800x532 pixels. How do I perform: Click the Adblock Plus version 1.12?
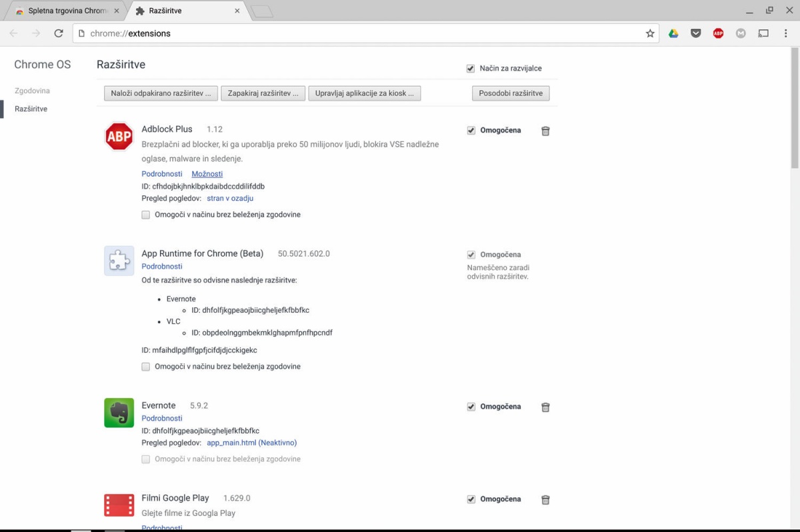[x=215, y=129]
